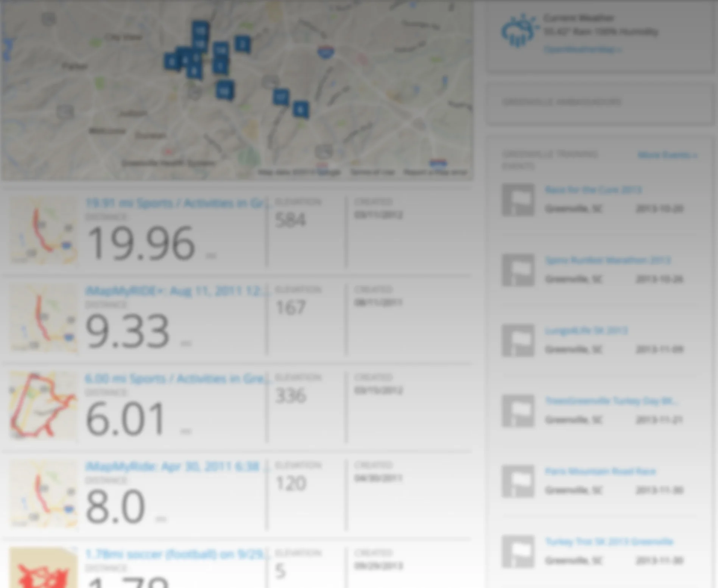Click the flag icon beside Turkey Trot 5K 2013
Viewport: 718px width, 588px height.
tap(518, 551)
